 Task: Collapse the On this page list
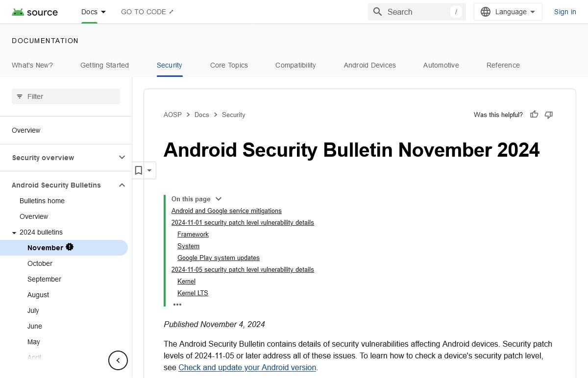[x=219, y=199]
